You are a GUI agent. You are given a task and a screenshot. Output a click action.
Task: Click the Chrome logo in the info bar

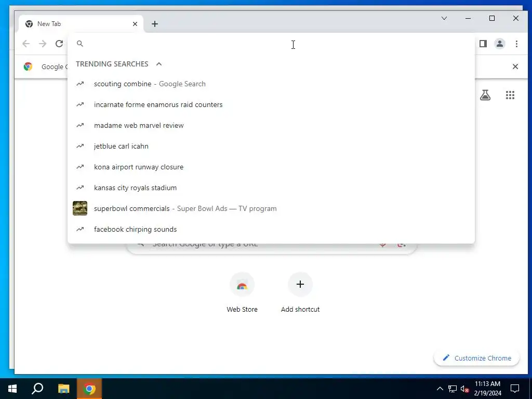(x=28, y=66)
